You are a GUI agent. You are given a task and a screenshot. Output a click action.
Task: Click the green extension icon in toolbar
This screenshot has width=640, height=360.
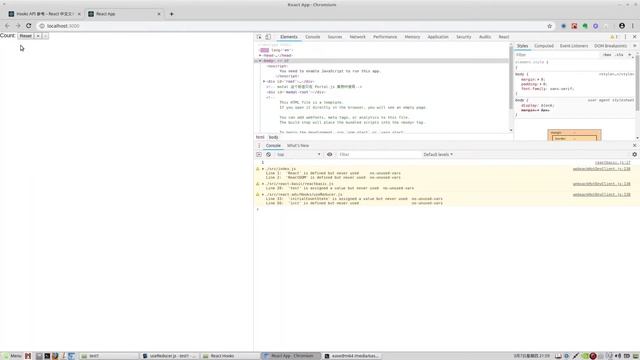pos(585,26)
